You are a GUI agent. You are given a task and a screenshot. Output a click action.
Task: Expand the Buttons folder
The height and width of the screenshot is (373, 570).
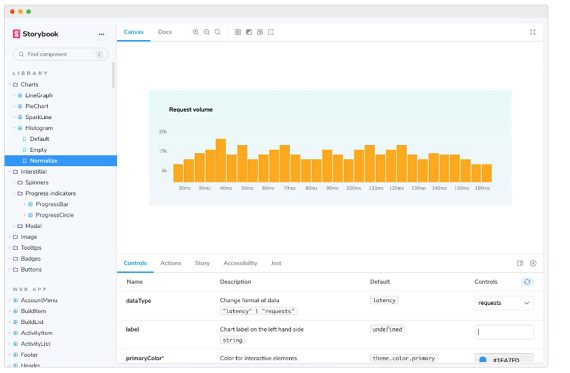[x=10, y=270]
